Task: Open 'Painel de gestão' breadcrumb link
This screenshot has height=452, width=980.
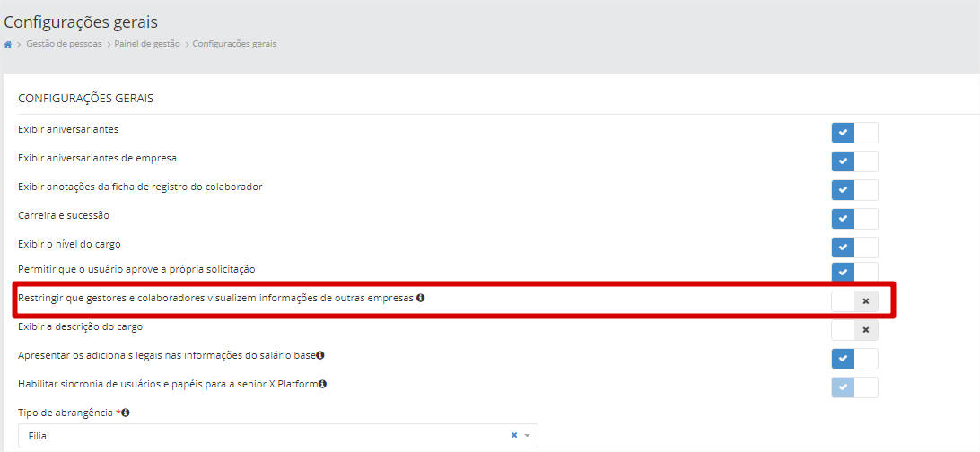Action: tap(147, 44)
